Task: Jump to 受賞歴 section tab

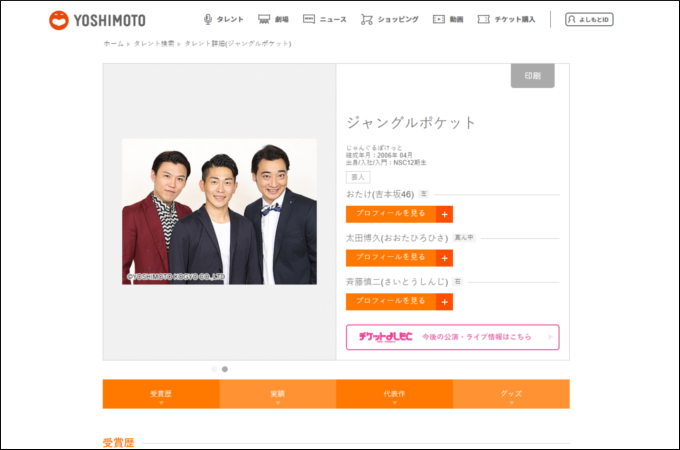Action: [161, 394]
